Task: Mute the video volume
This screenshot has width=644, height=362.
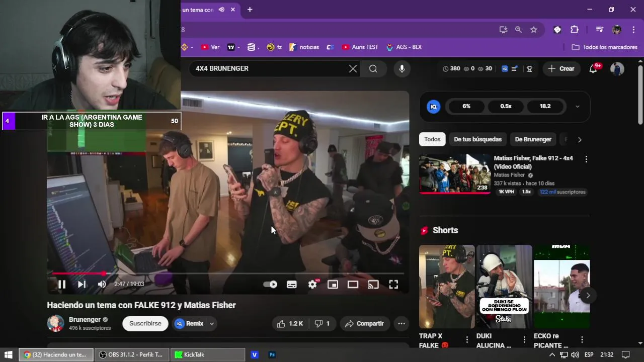Action: pos(102,285)
